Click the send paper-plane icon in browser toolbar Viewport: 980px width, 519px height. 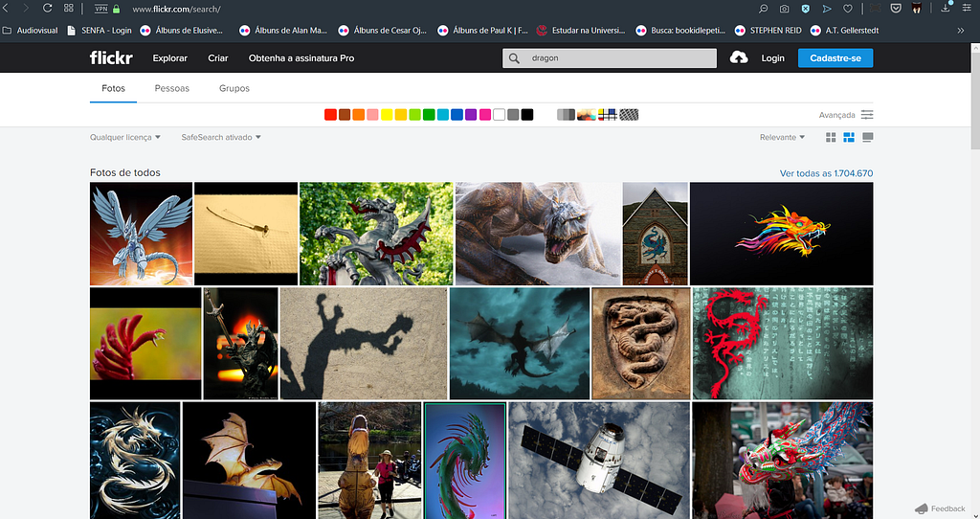(827, 9)
